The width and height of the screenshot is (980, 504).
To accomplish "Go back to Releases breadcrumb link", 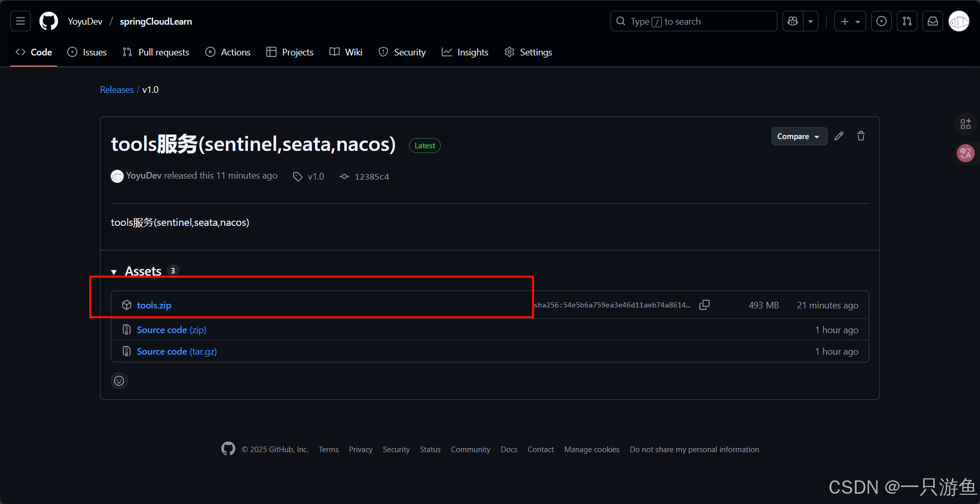I will pos(116,90).
